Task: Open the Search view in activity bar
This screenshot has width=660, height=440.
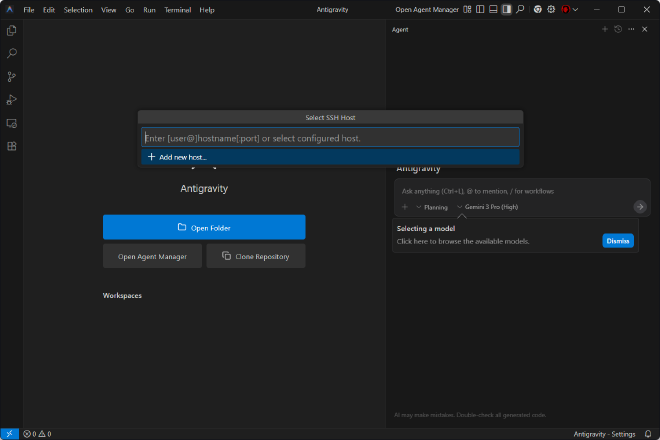Action: point(12,53)
